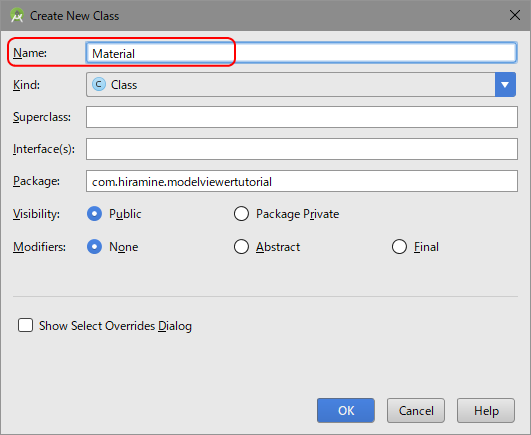Click the blue C class icon in Kind
This screenshot has height=435, width=531.
click(x=99, y=84)
